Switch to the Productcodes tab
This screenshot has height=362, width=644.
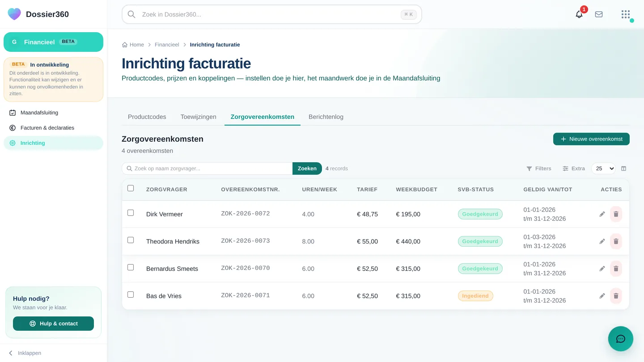(x=147, y=117)
